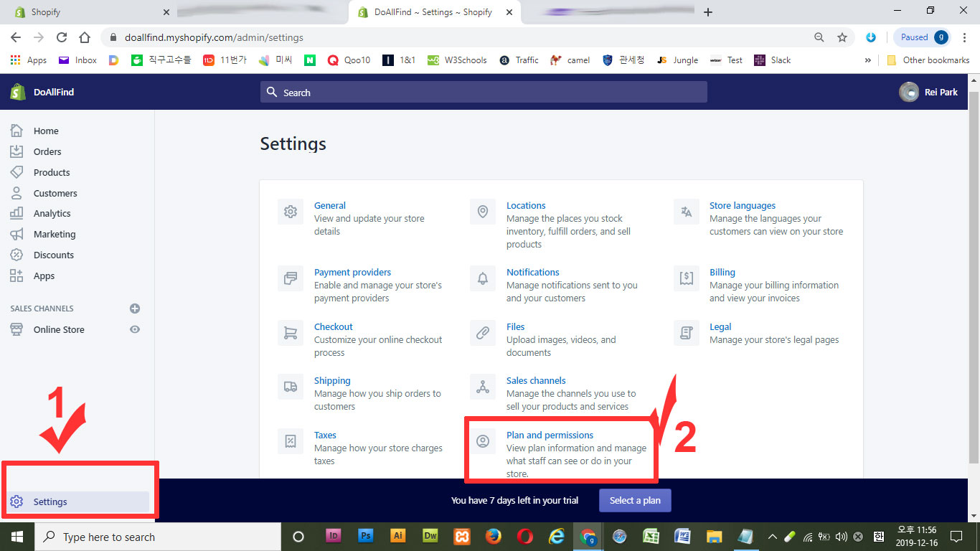Open the Notifications bell icon

(483, 278)
